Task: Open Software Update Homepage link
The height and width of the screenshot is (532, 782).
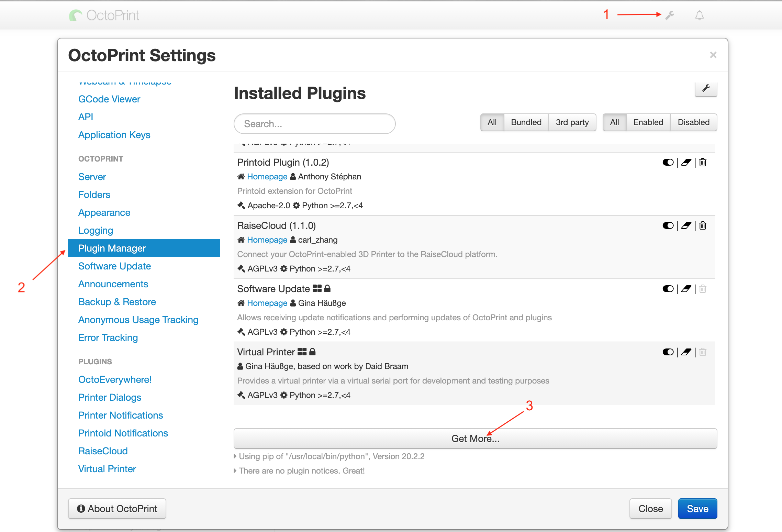Action: pyautogui.click(x=267, y=303)
